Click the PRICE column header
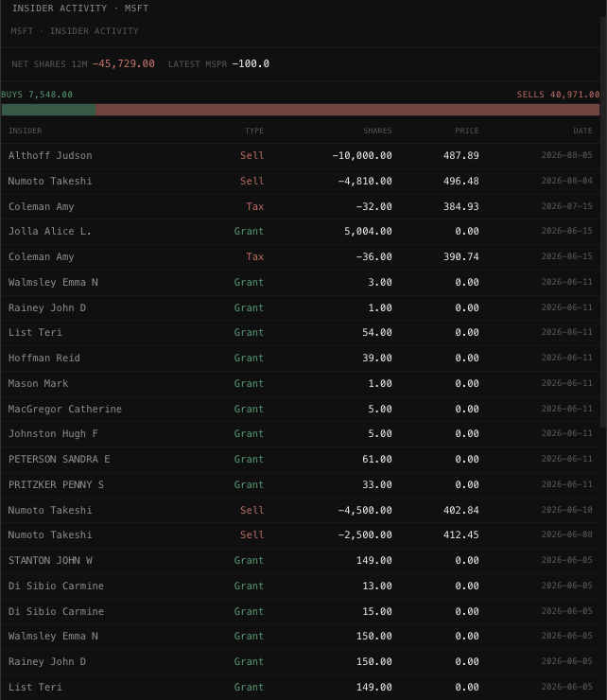The width and height of the screenshot is (607, 700). 466,131
